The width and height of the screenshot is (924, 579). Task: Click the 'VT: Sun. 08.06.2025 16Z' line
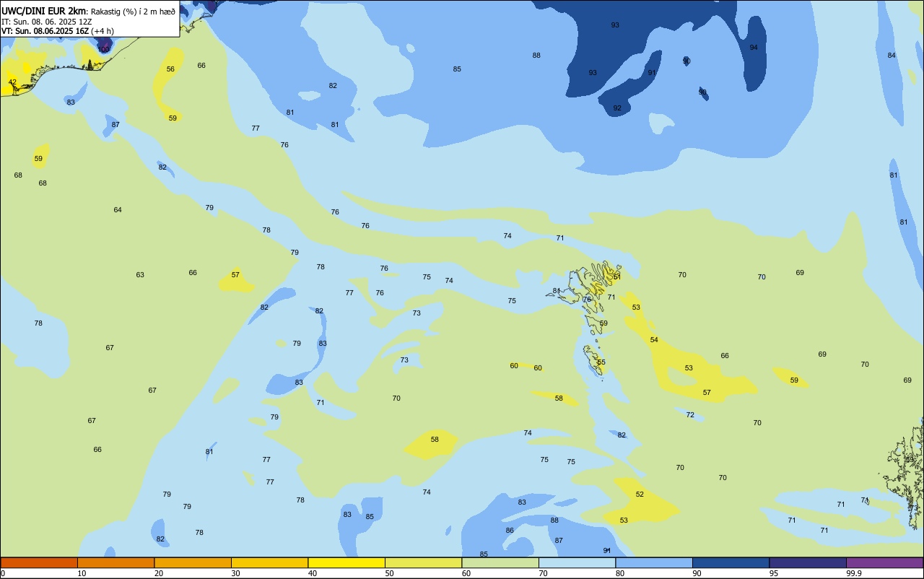click(x=45, y=31)
